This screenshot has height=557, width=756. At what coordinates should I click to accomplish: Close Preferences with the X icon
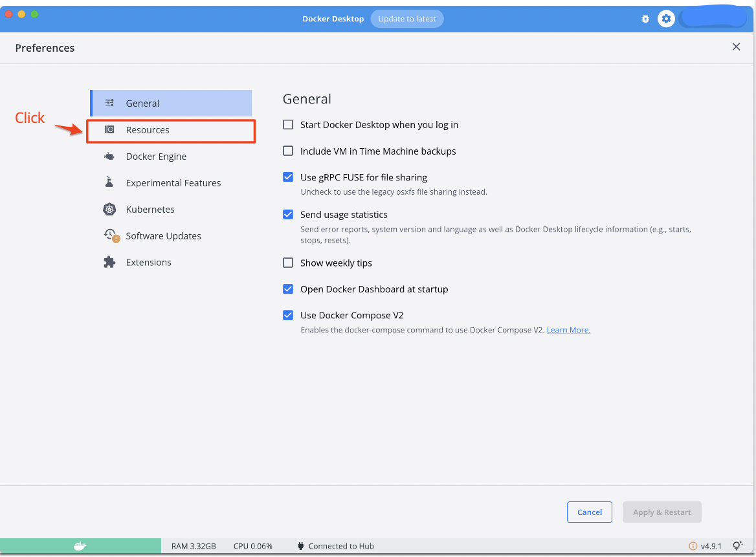(x=736, y=47)
